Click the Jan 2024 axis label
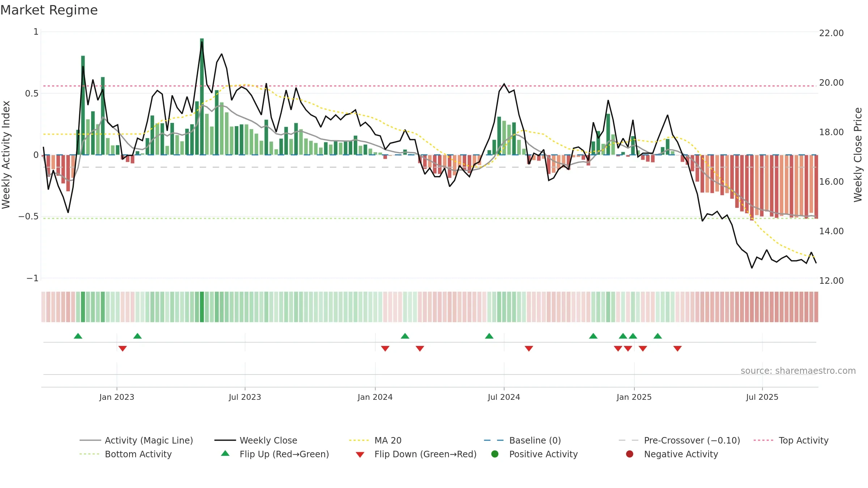Image resolution: width=868 pixels, height=488 pixels. (x=375, y=397)
